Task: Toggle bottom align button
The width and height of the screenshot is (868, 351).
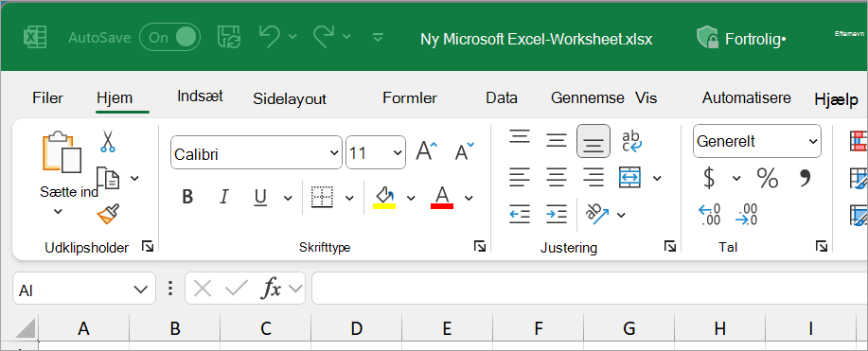Action: pos(593,141)
